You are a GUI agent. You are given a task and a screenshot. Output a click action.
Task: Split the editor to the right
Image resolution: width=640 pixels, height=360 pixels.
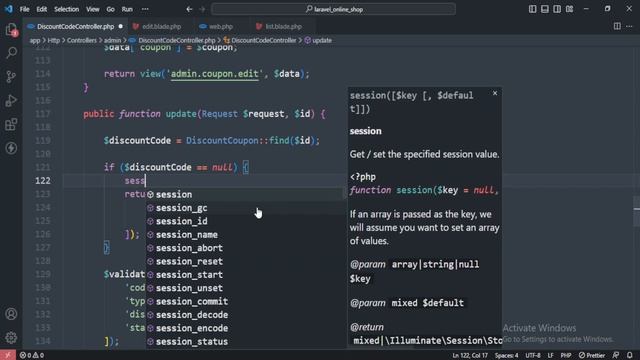point(617,26)
